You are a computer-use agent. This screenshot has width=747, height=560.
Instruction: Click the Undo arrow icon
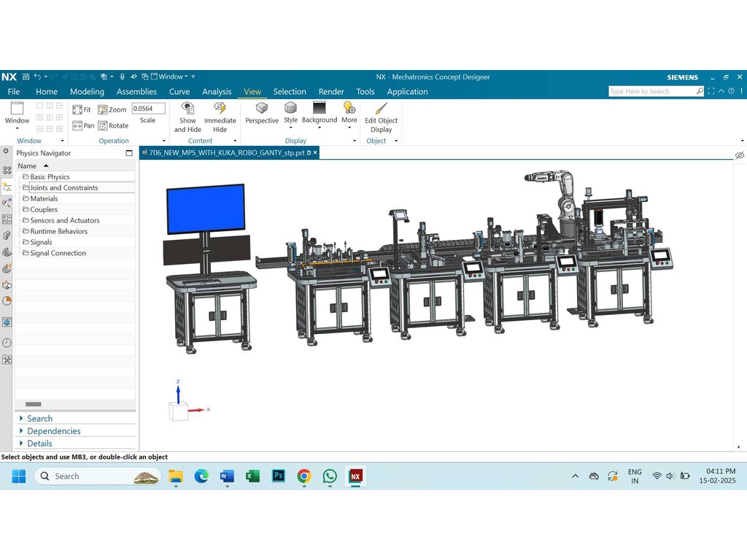tap(38, 77)
